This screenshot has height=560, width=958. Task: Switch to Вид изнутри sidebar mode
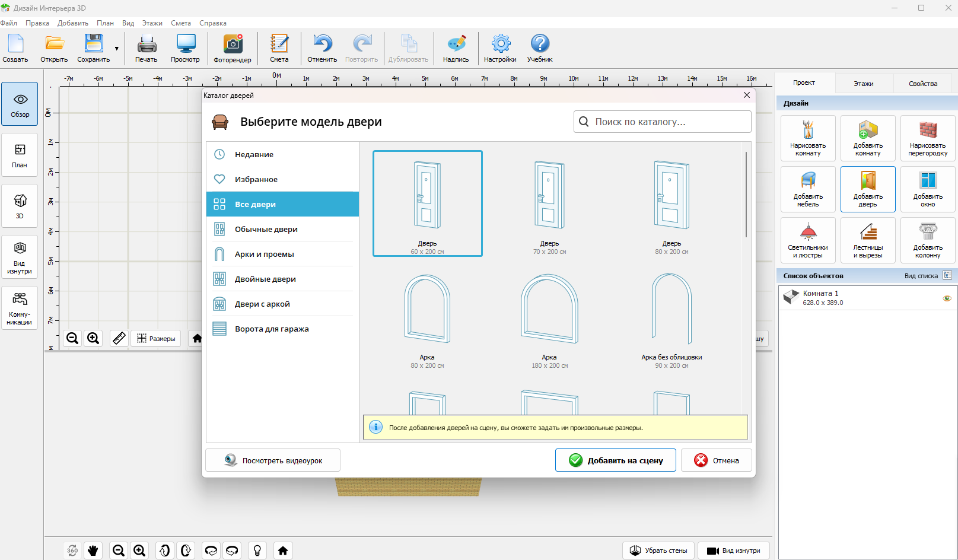pos(20,257)
